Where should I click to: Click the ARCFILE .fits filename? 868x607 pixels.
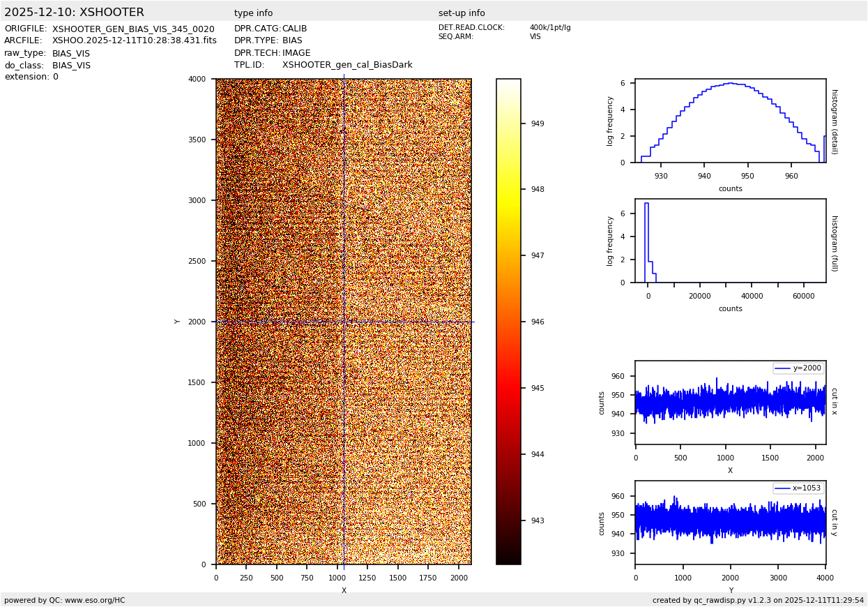[x=134, y=41]
